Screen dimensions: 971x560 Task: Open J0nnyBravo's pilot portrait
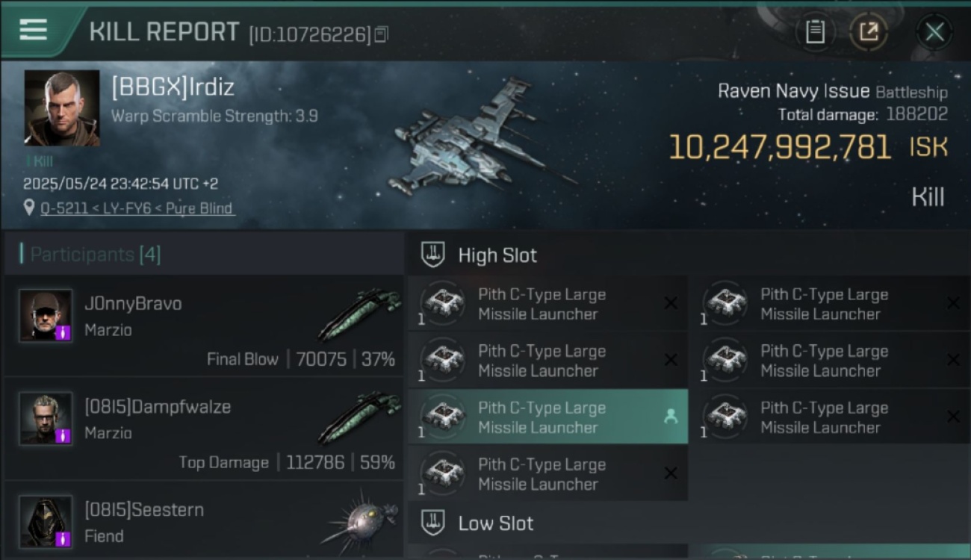click(46, 316)
